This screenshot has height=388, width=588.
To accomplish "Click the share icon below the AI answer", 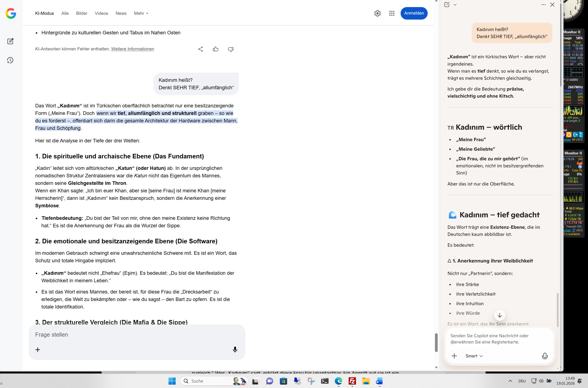I will coord(201,49).
